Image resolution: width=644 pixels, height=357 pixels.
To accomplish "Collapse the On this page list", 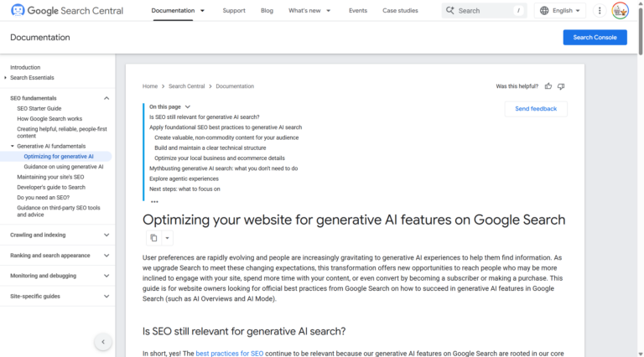I will [188, 106].
